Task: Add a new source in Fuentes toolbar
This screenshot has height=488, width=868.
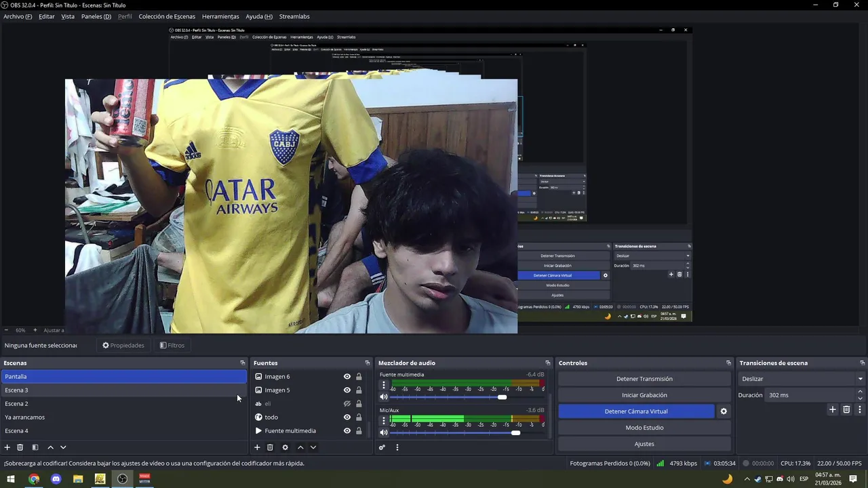Action: click(257, 447)
